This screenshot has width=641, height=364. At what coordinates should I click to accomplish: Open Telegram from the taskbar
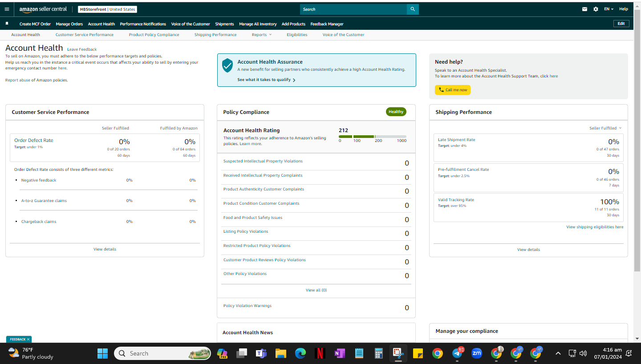(x=457, y=353)
